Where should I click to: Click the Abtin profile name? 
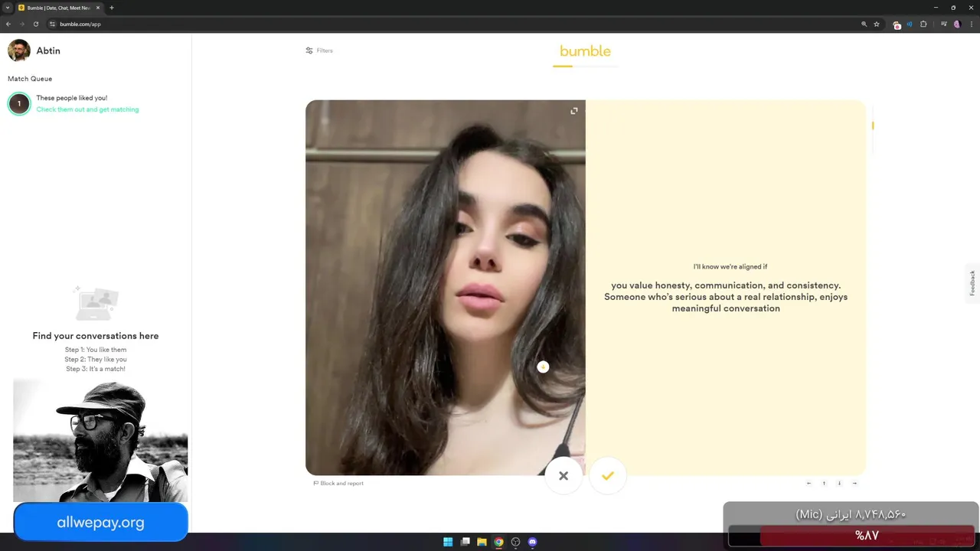tap(48, 51)
